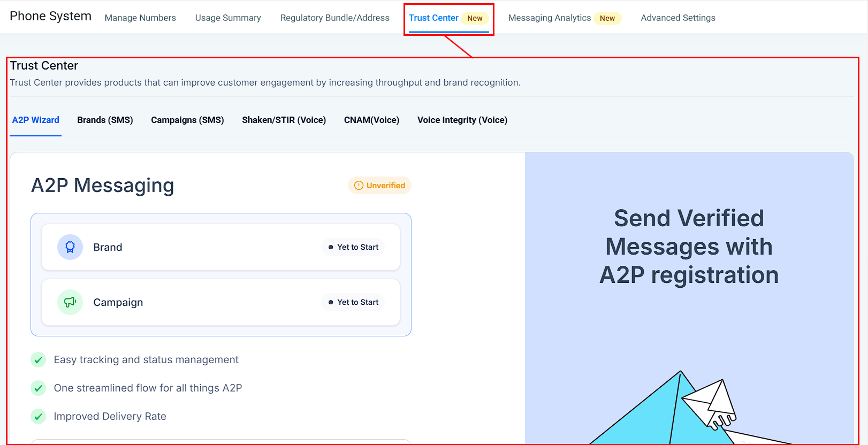Select the Campaigns (SMS) sub-tab

pos(187,120)
